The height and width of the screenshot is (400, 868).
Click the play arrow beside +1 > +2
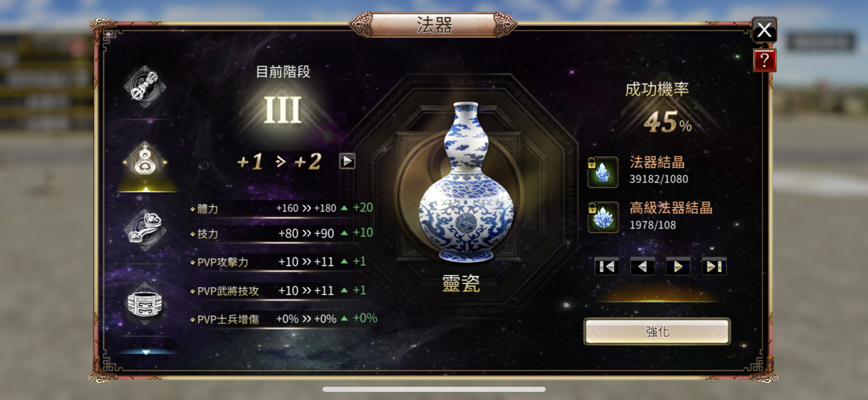[x=347, y=161]
